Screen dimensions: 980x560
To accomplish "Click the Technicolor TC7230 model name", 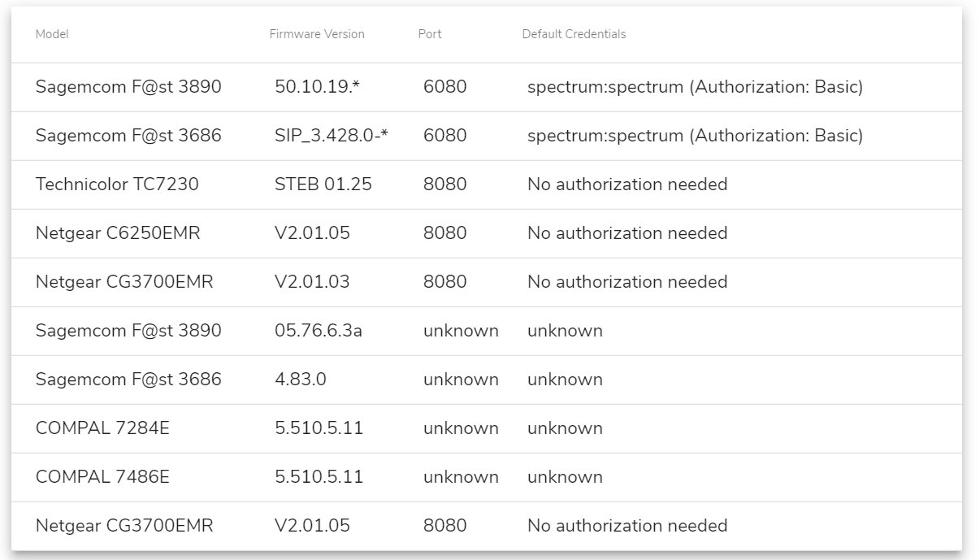I will coord(117,184).
